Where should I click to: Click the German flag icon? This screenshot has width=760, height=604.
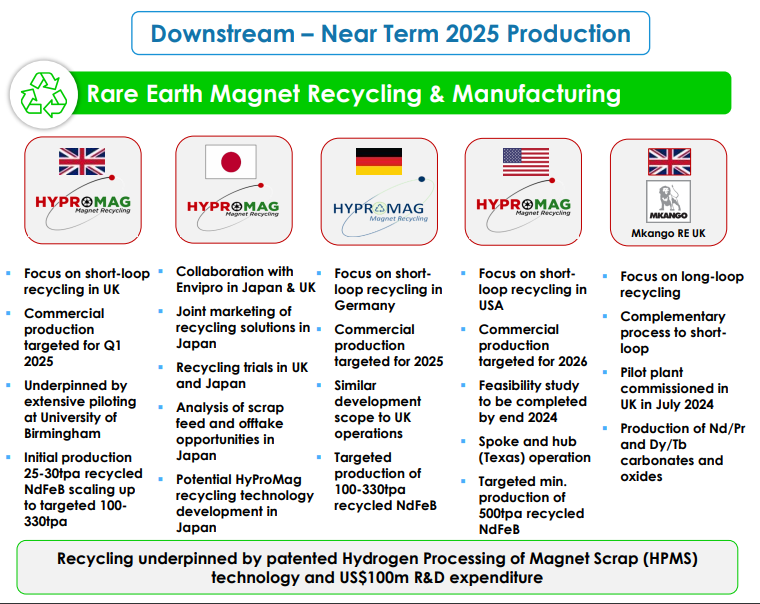coord(379,161)
